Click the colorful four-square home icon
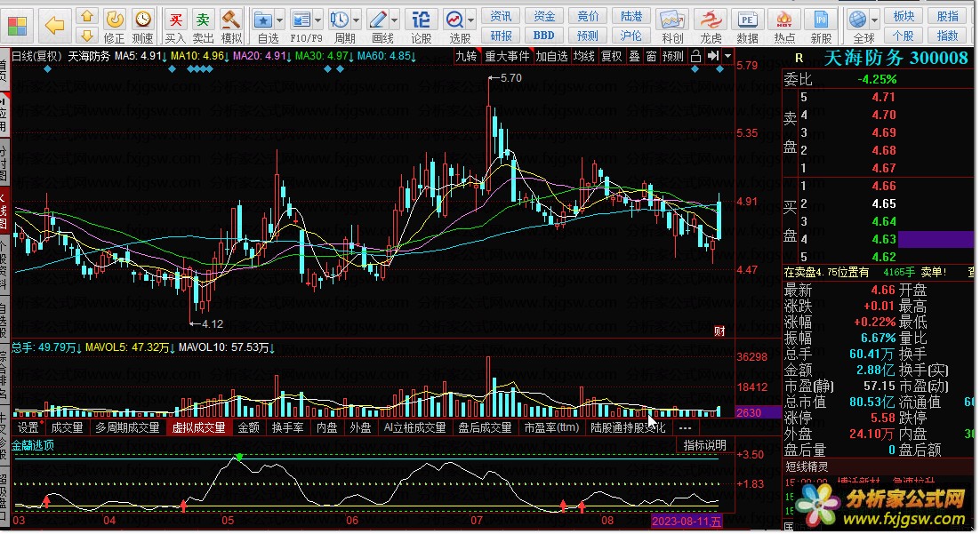The image size is (980, 534). [x=17, y=26]
